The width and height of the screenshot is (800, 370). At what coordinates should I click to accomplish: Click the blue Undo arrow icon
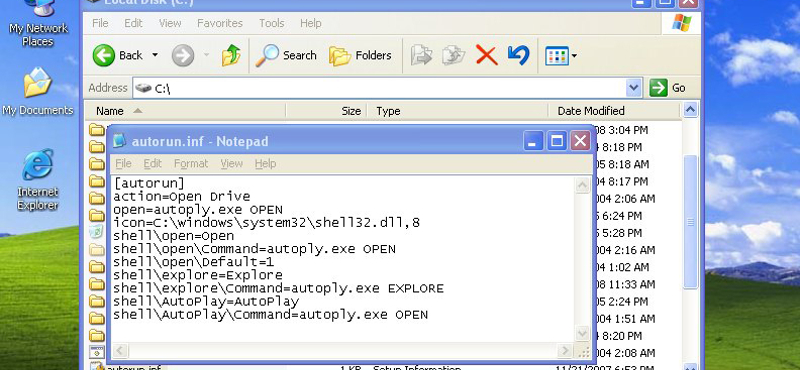pyautogui.click(x=518, y=55)
